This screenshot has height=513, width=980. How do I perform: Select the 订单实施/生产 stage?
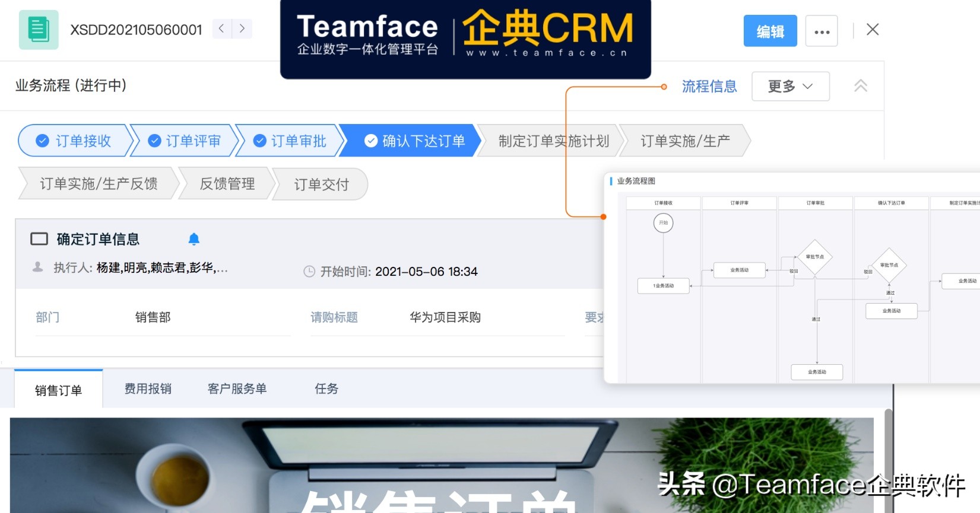click(685, 141)
